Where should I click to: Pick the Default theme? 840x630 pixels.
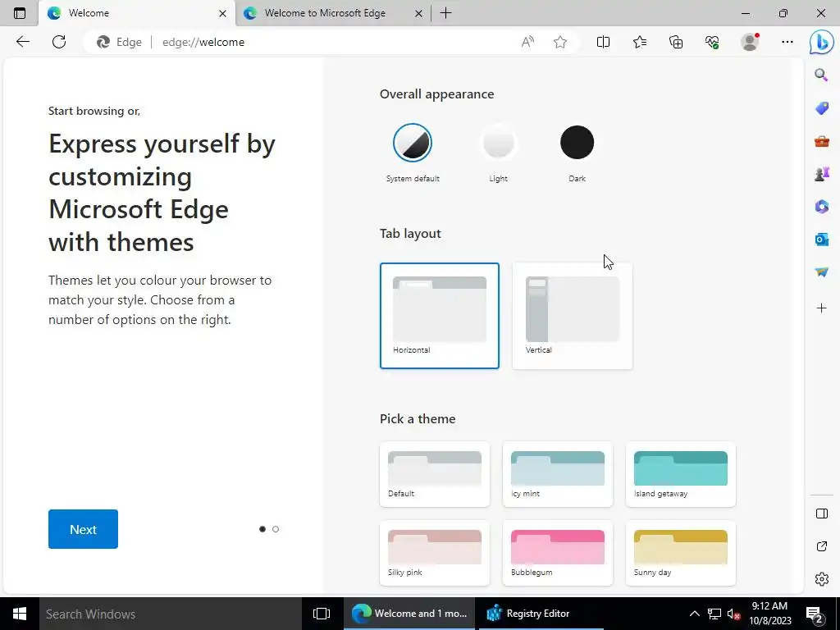click(435, 474)
